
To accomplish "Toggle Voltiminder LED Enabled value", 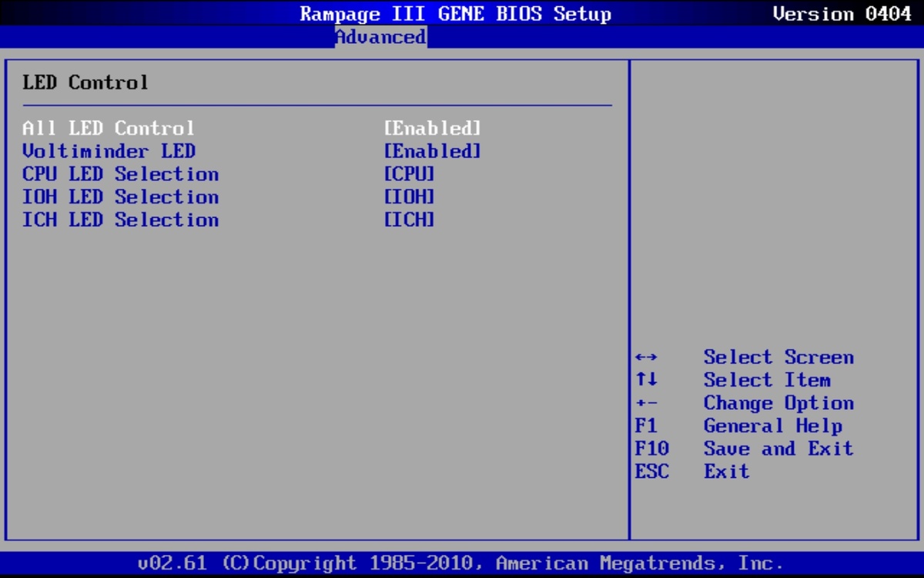I will 432,151.
